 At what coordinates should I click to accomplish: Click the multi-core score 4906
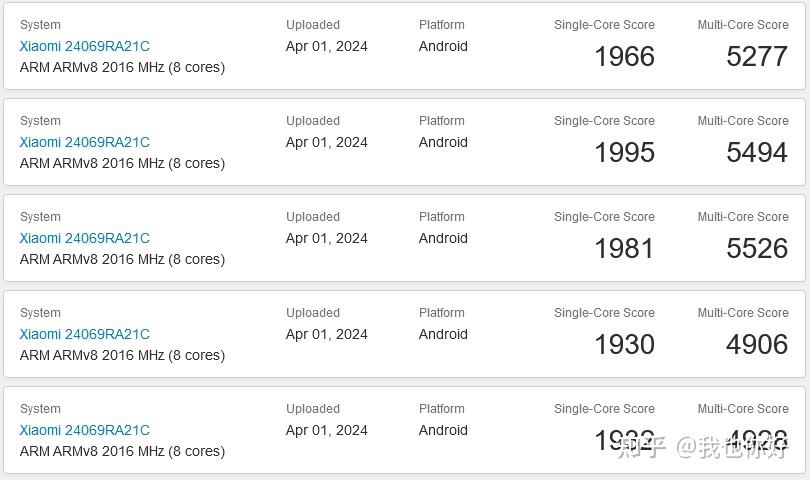click(x=757, y=345)
